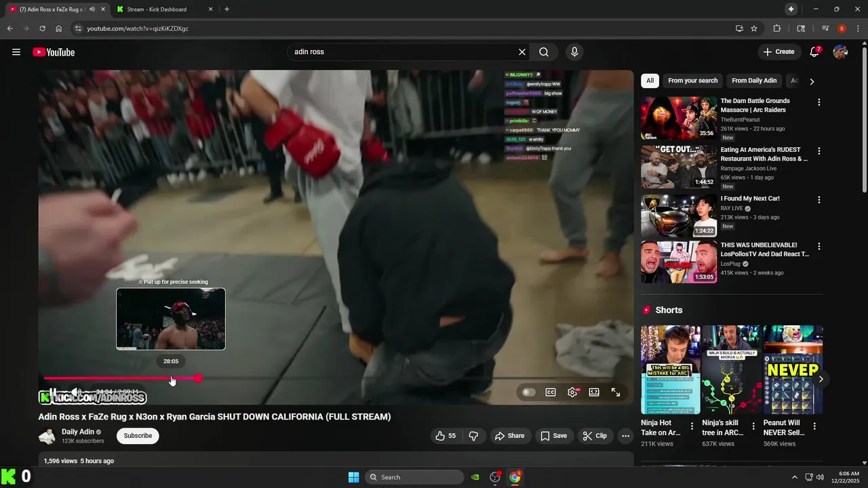Image resolution: width=868 pixels, height=488 pixels.
Task: Toggle closed captions CC button
Action: [551, 392]
